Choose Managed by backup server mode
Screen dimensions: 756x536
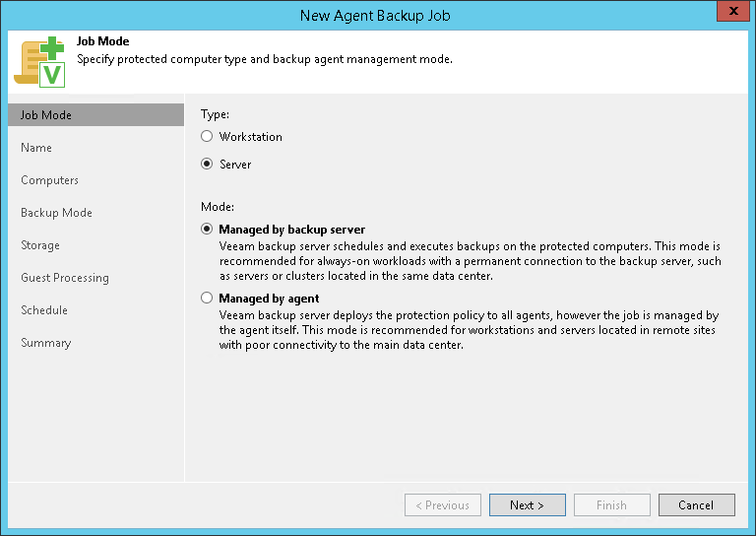[x=207, y=229]
